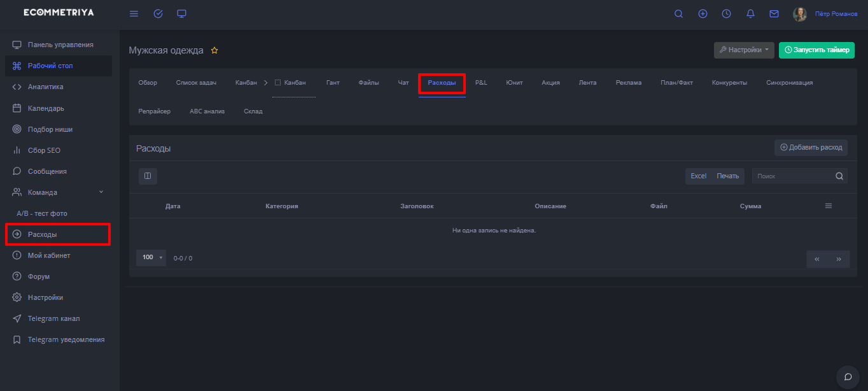Toggle the star favorite for Мужская одежда

click(x=214, y=50)
